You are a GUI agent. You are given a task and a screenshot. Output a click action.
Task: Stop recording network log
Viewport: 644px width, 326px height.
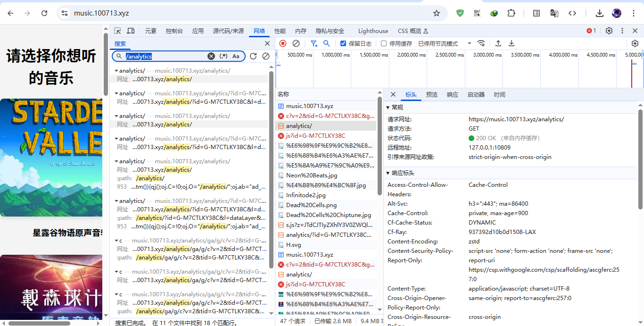(x=283, y=43)
